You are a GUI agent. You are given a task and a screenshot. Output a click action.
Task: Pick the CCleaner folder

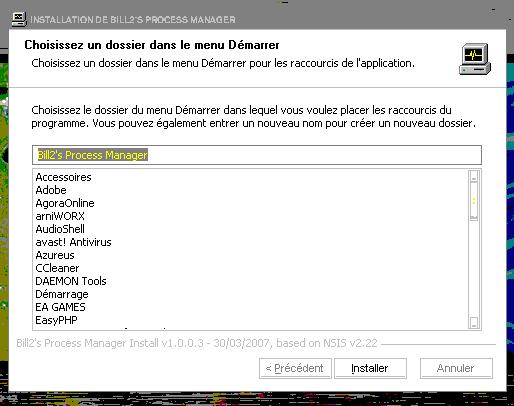(57, 268)
